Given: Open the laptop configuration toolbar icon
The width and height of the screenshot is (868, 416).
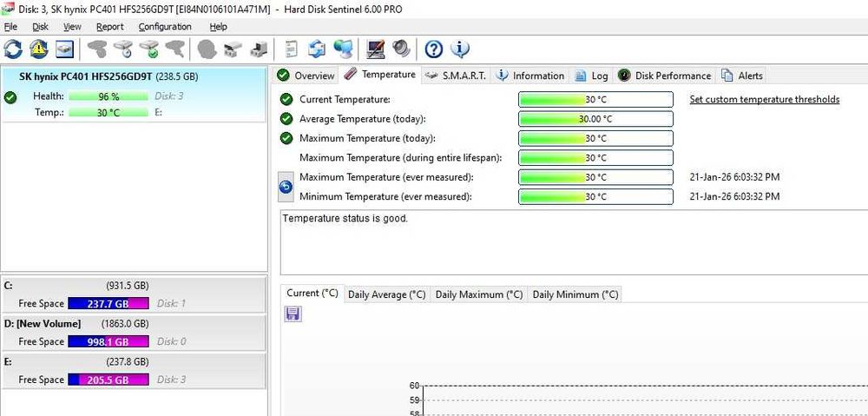Looking at the screenshot, I should [x=376, y=50].
